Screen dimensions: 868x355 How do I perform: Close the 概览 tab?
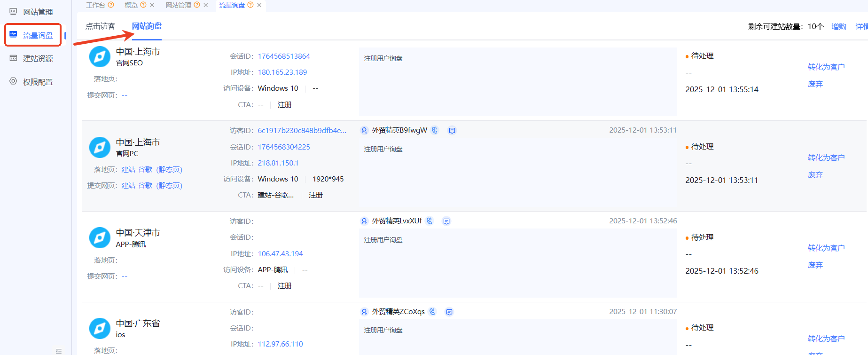152,5
